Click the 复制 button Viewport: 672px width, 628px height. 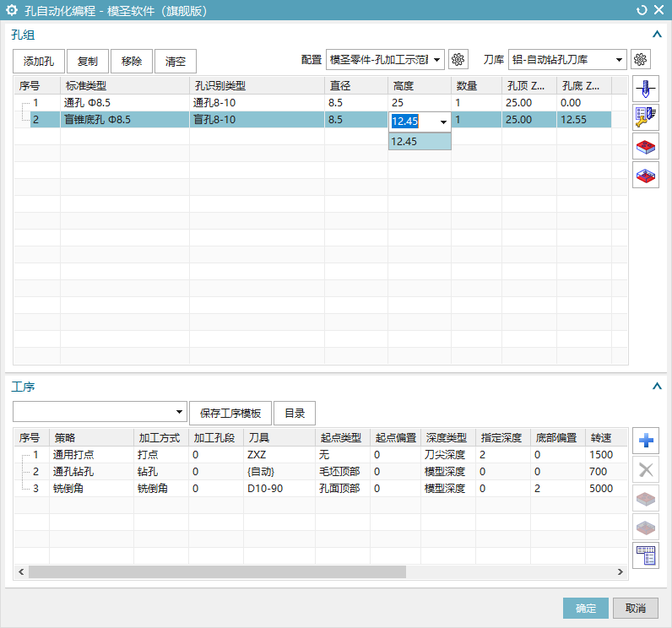coord(88,62)
